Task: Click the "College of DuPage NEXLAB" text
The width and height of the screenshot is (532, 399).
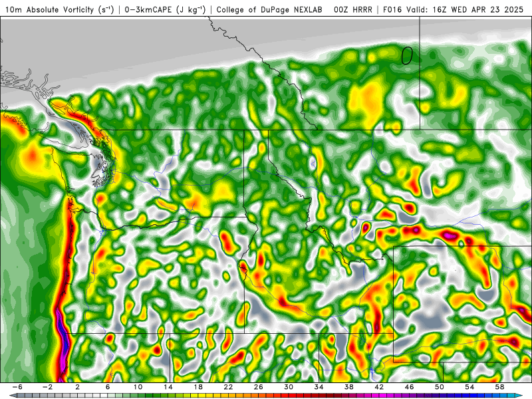Action: (x=269, y=10)
